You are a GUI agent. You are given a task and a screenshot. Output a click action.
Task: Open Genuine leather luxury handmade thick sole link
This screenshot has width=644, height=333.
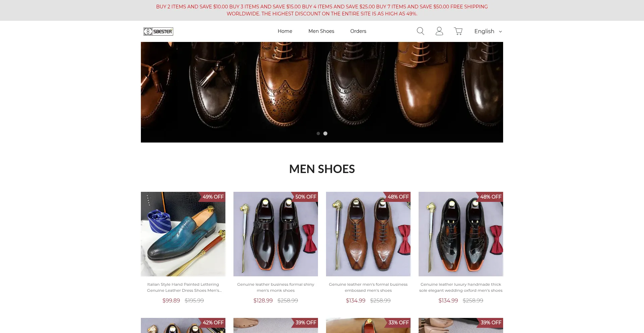point(461,287)
